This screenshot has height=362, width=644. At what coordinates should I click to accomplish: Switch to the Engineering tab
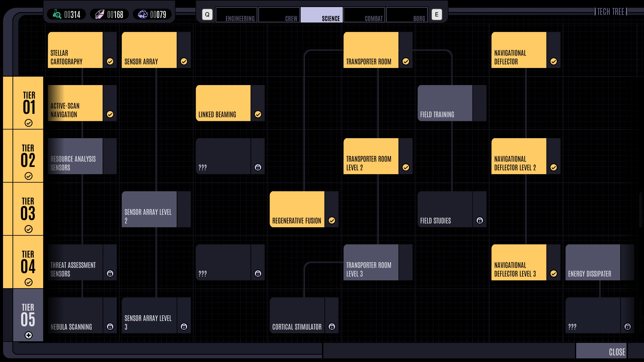click(236, 15)
